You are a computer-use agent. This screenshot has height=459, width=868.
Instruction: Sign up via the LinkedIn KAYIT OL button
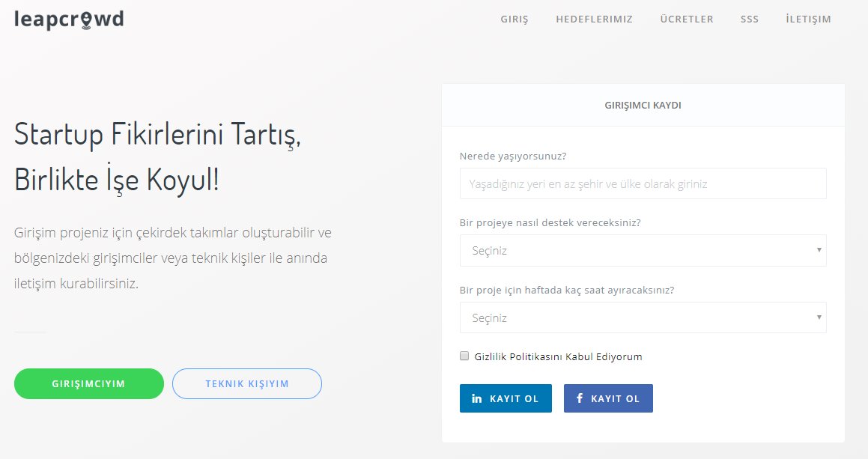pyautogui.click(x=506, y=398)
